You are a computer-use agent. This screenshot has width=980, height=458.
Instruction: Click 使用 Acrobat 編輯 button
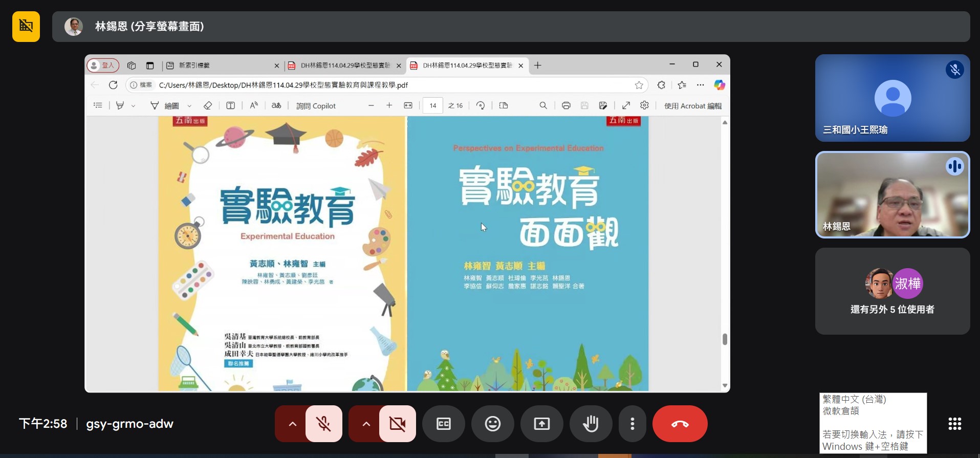pyautogui.click(x=693, y=106)
